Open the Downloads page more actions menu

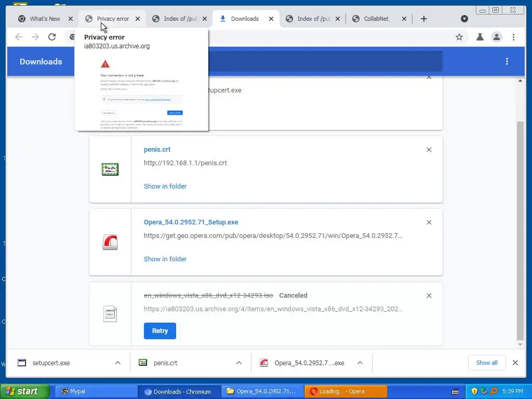pyautogui.click(x=507, y=61)
